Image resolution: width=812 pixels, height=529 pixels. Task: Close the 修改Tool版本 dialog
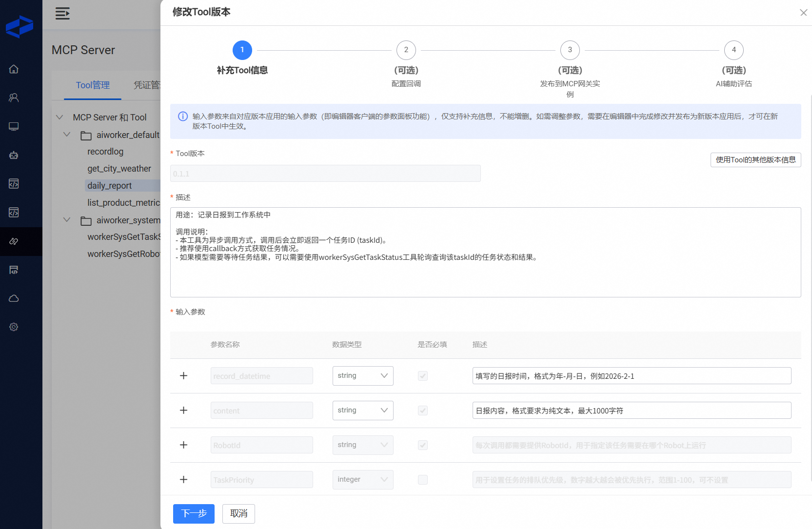tap(803, 13)
